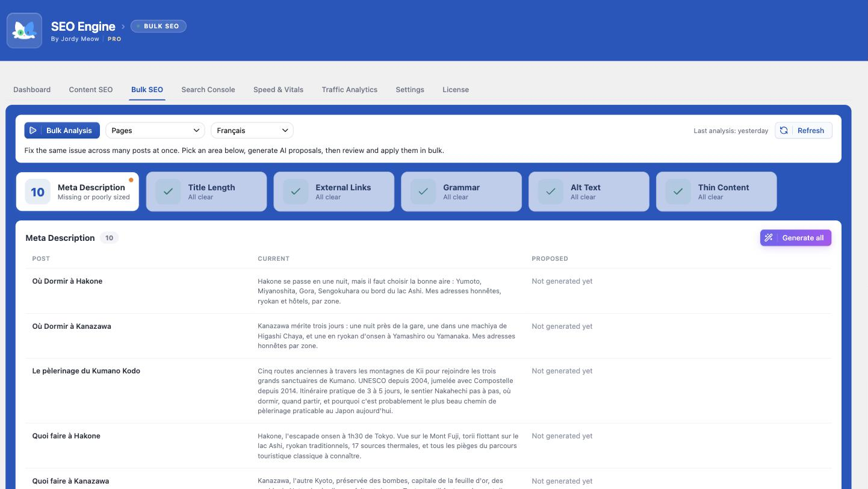Click Meta Description section count badge
Screen dimensions: 868x489
coord(109,238)
